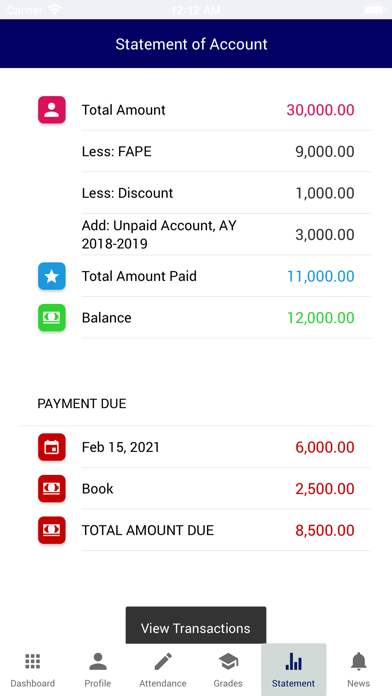Image resolution: width=392 pixels, height=696 pixels.
Task: Select the Feb 15, 2021 due date
Action: tap(120, 447)
